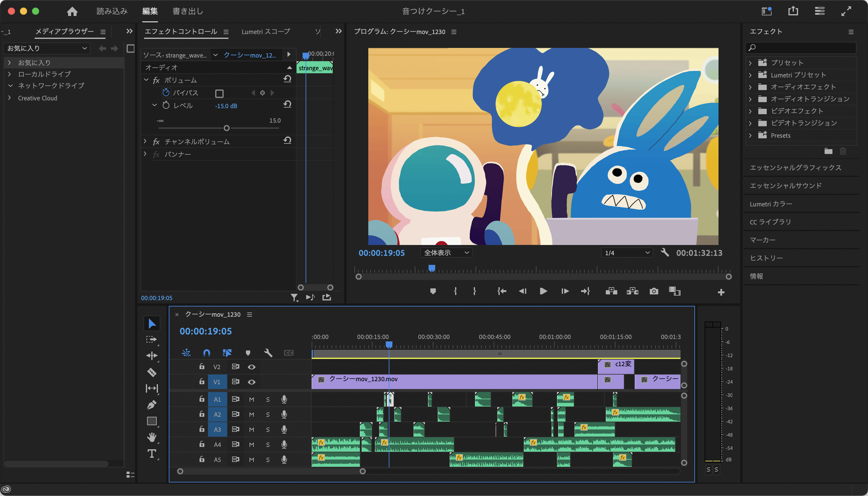Toggle V2 track visibility eye
Screen dimensions: 868x496
(251, 367)
